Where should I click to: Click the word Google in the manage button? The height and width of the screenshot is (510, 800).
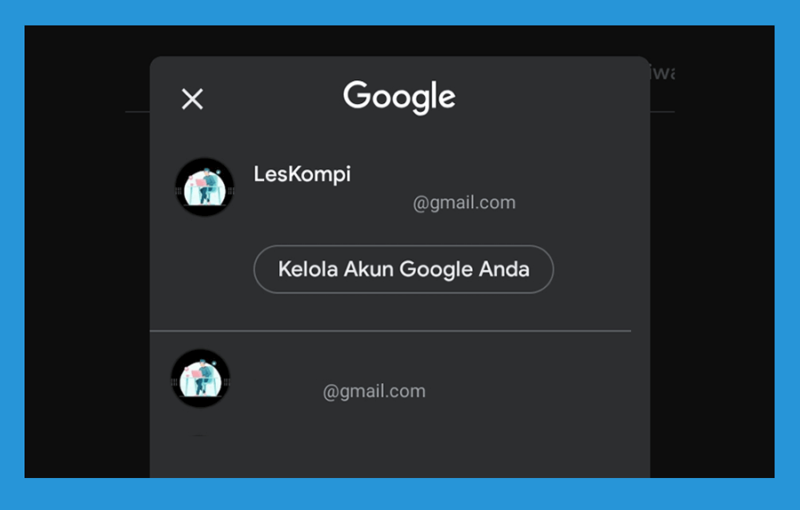point(436,269)
